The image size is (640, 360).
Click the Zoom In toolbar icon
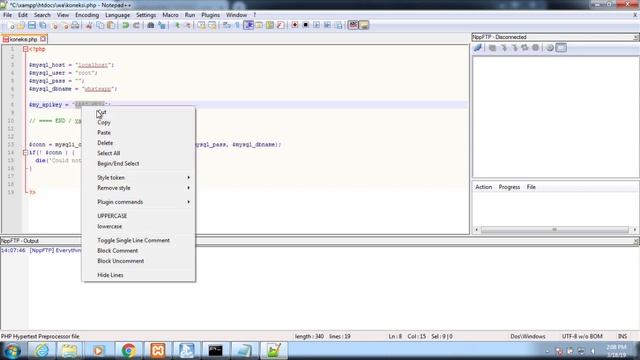pyautogui.click(x=177, y=25)
